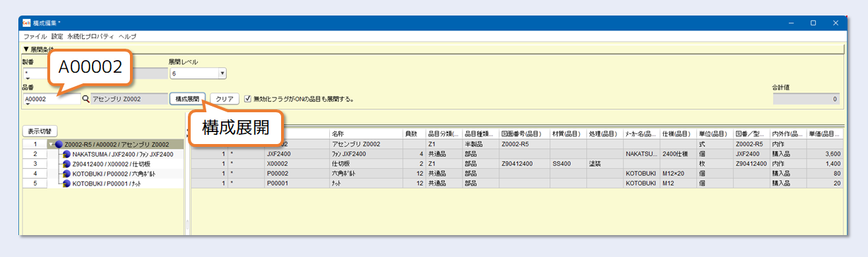Click the 品番 input field containing A00002

pyautogui.click(x=52, y=100)
